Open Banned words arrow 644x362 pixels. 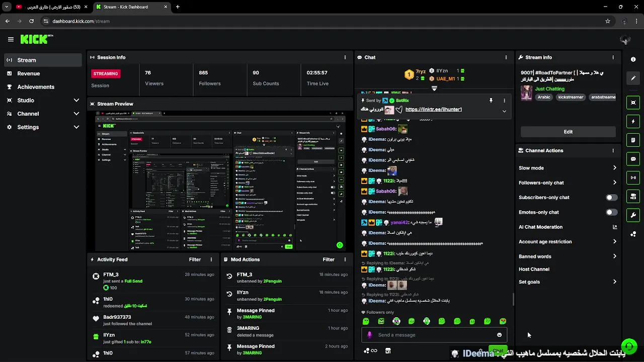614,256
